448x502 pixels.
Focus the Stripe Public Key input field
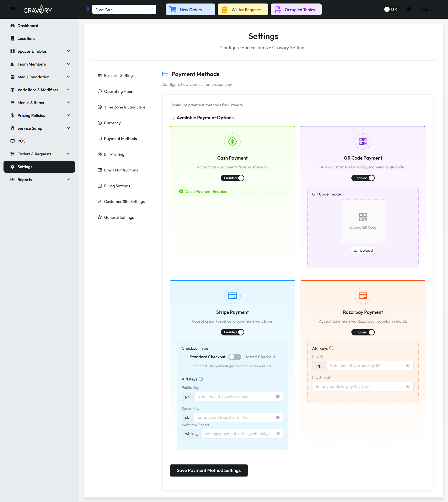click(x=236, y=396)
